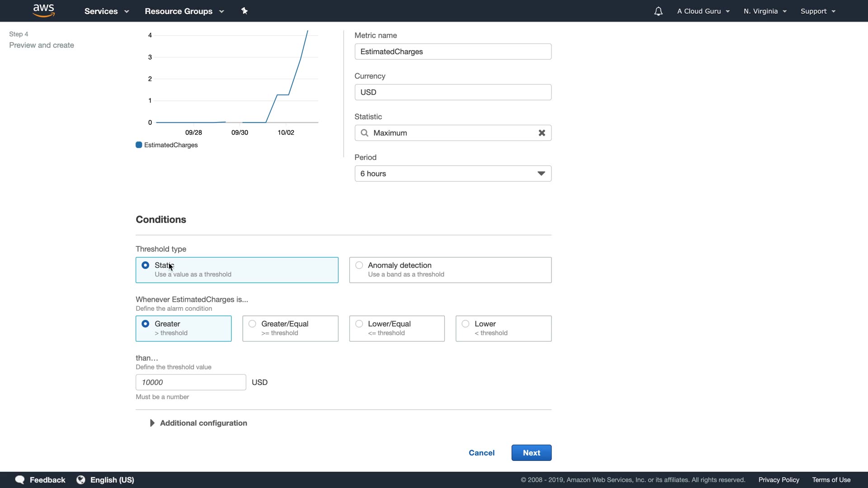Clear the Statistic field with X icon
The height and width of the screenshot is (488, 868).
point(542,133)
